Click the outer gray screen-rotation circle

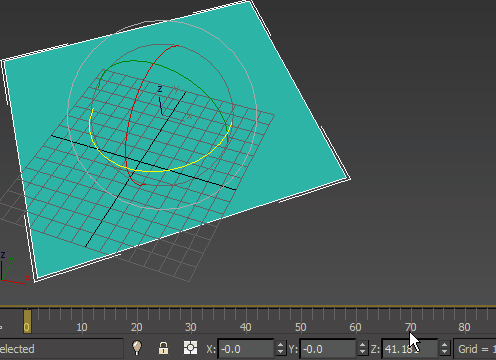click(255, 115)
